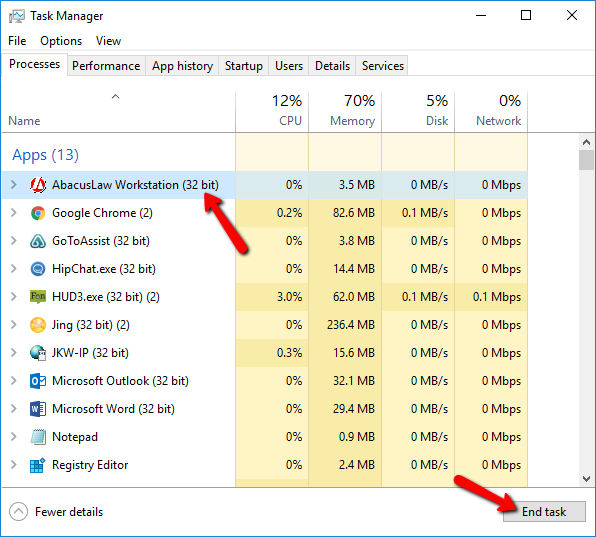Select the AbacusLaw Workstation app icon
Viewport: 596px width, 537px height.
[38, 185]
